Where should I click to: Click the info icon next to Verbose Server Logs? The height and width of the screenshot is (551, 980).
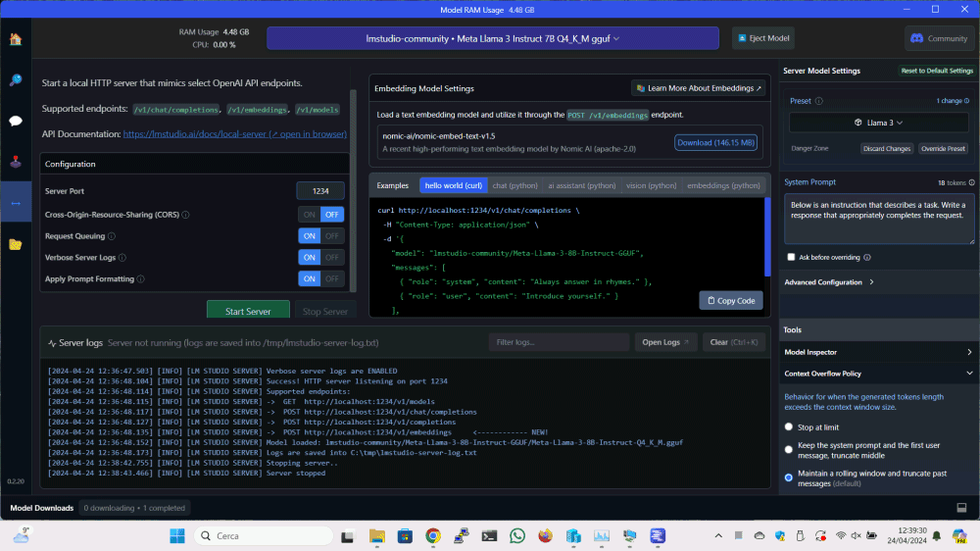122,258
